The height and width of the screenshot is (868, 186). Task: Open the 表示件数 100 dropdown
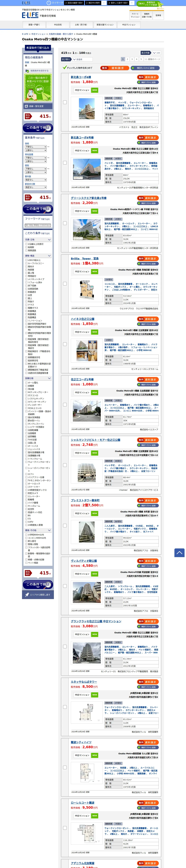pyautogui.click(x=156, y=53)
